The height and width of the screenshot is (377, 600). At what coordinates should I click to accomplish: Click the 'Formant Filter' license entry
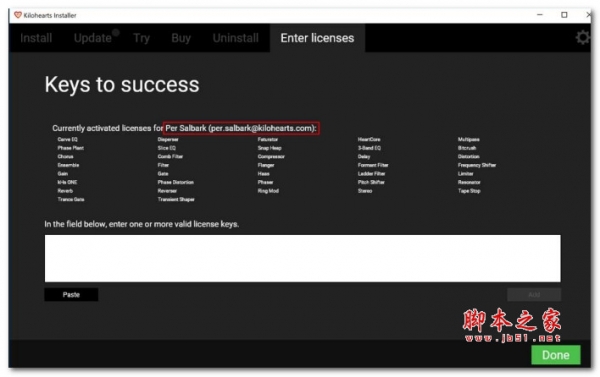pyautogui.click(x=373, y=165)
